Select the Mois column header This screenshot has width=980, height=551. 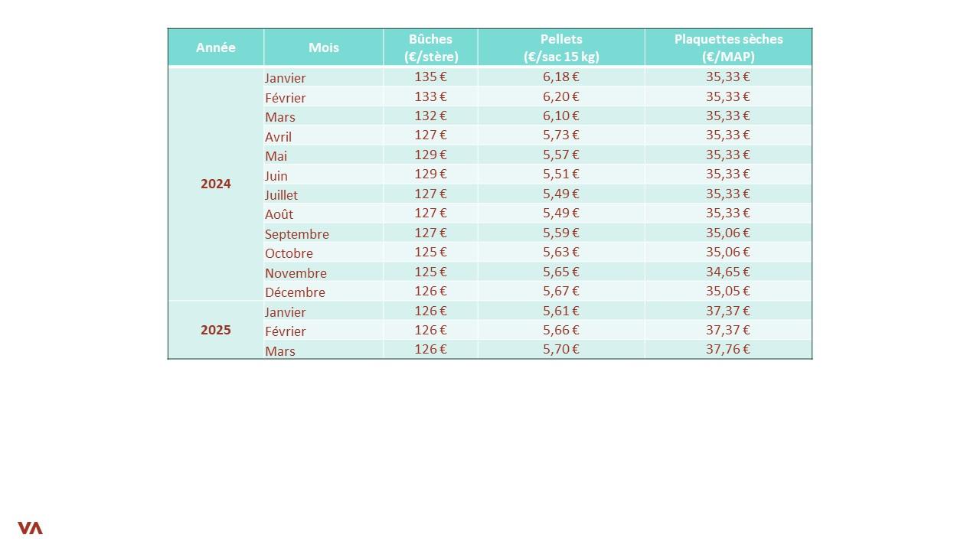pyautogui.click(x=323, y=47)
